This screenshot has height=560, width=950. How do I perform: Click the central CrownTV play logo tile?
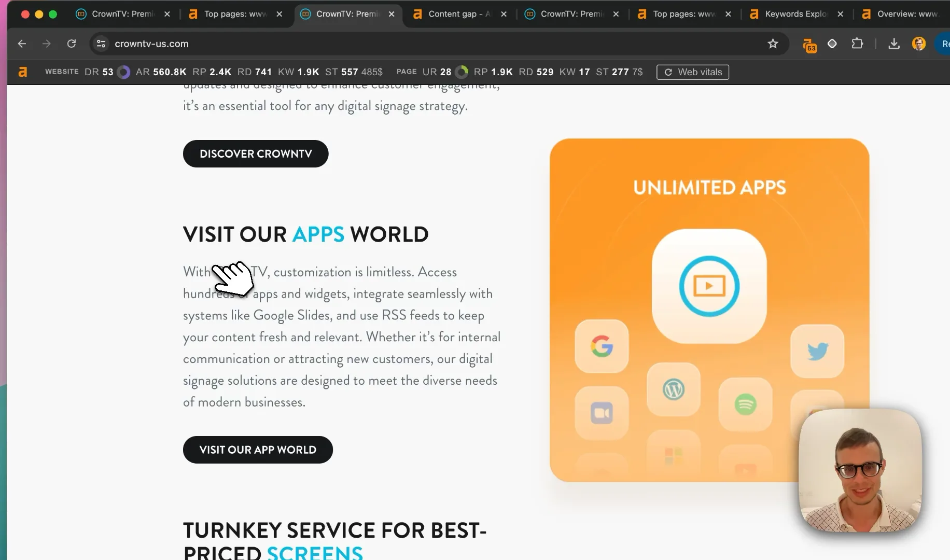click(709, 286)
